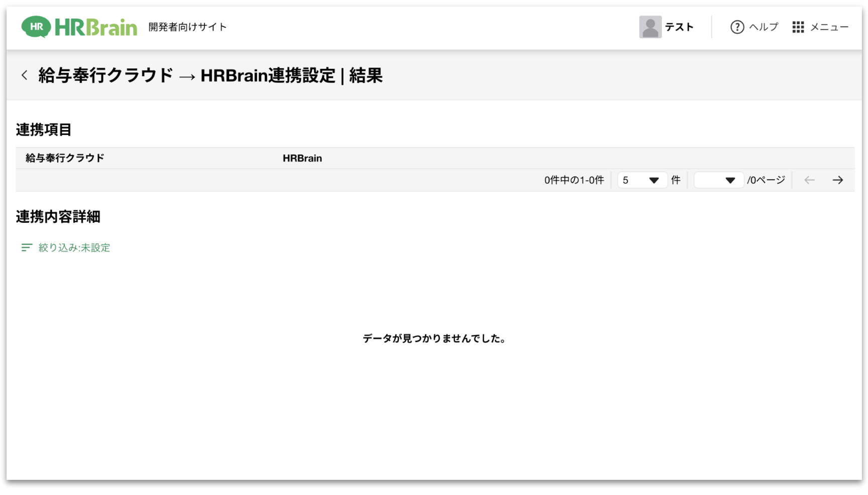Click the help question mark icon

coord(737,27)
